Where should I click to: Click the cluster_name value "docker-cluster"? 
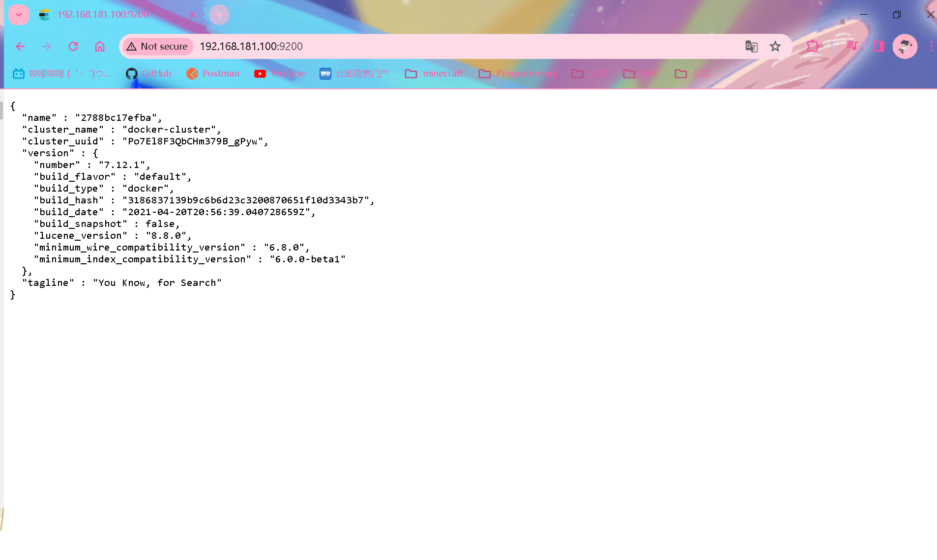click(x=169, y=130)
